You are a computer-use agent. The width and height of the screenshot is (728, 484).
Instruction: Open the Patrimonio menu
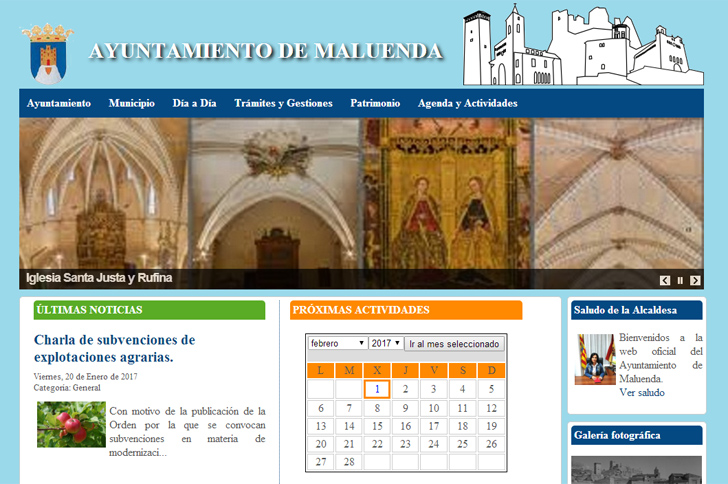pyautogui.click(x=375, y=103)
